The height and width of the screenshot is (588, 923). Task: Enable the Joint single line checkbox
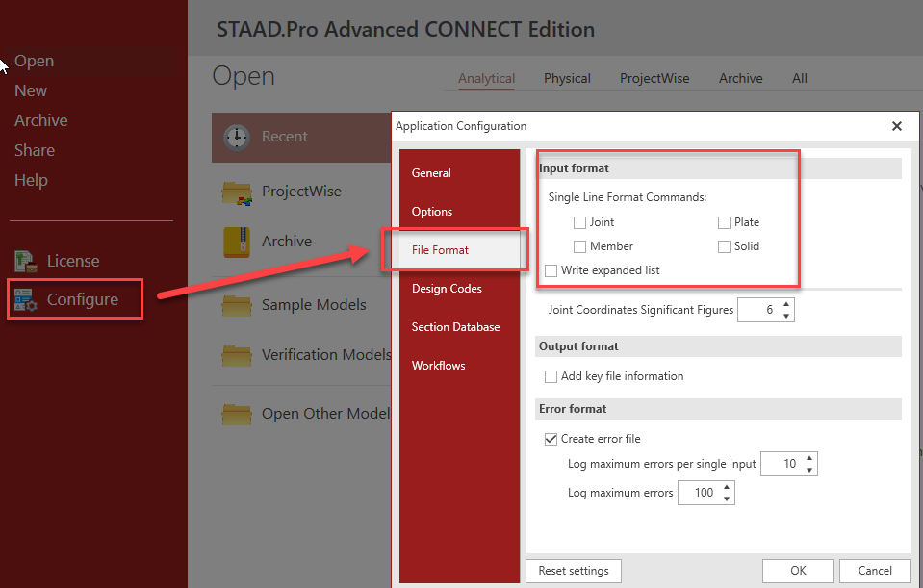click(x=579, y=222)
